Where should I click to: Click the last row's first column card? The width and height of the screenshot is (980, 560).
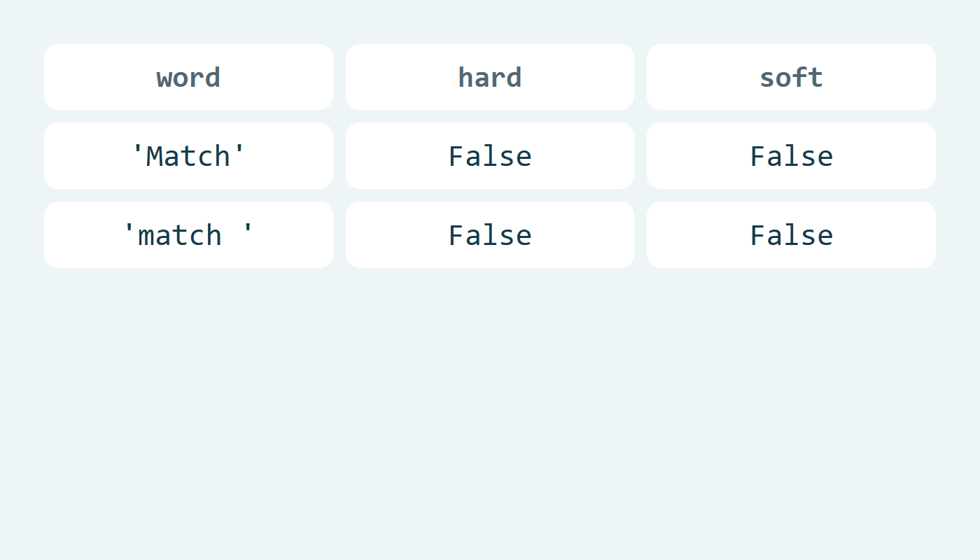(188, 234)
